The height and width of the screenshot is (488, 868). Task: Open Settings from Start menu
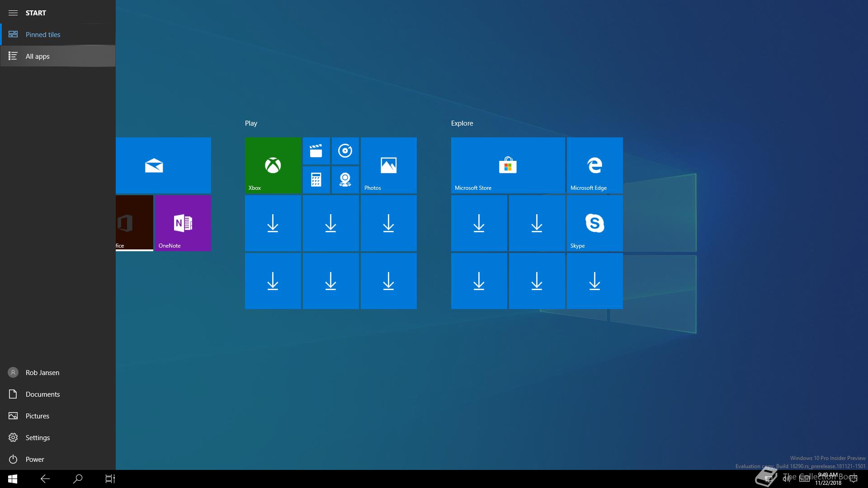click(x=58, y=437)
